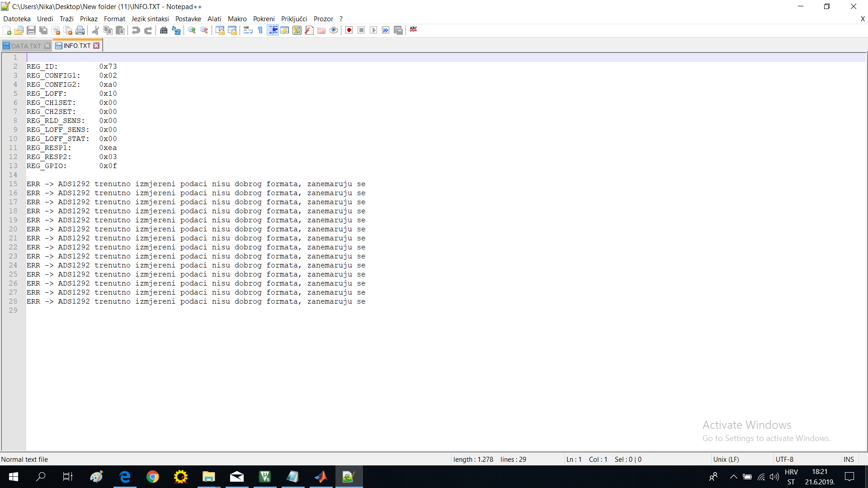Click the INS insert mode status indicator

[x=849, y=460]
